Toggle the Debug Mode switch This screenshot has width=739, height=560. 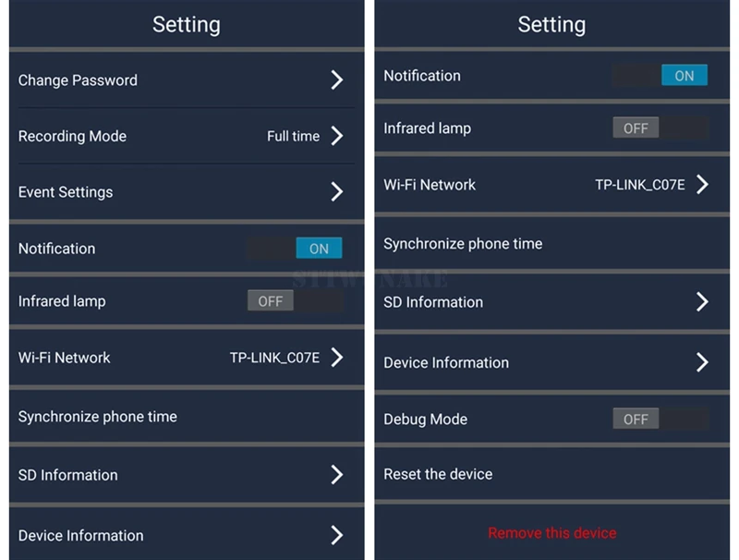660,419
